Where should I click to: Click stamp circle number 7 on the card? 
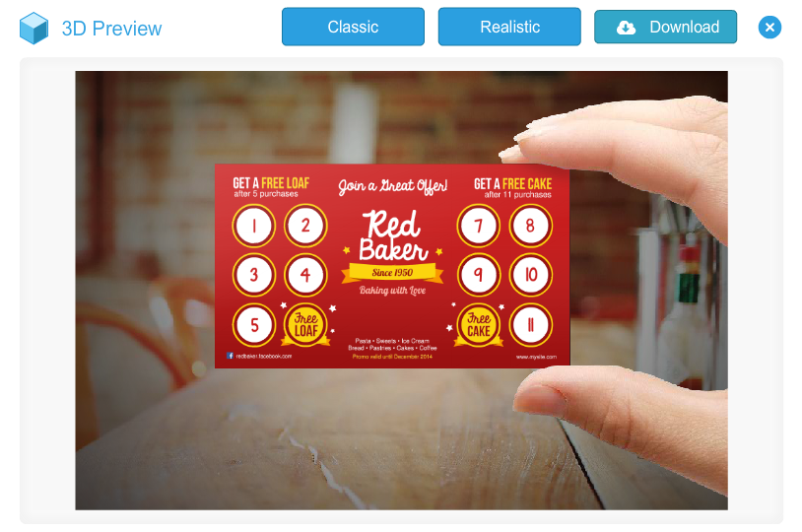478,226
